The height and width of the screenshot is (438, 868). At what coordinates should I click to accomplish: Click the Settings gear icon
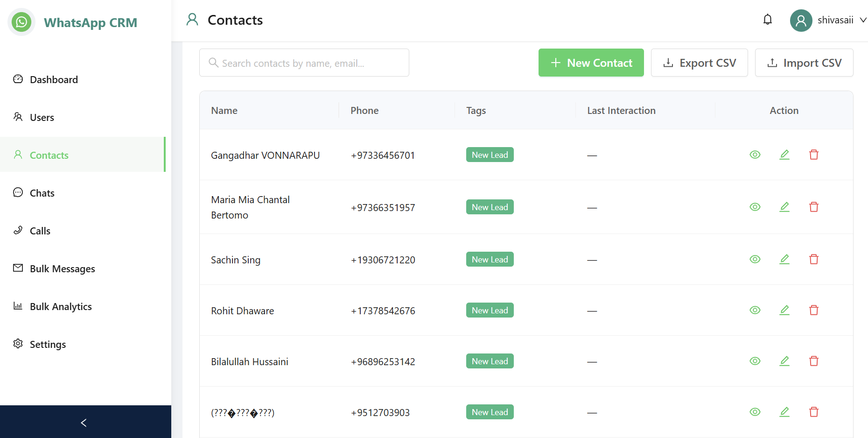(x=18, y=344)
